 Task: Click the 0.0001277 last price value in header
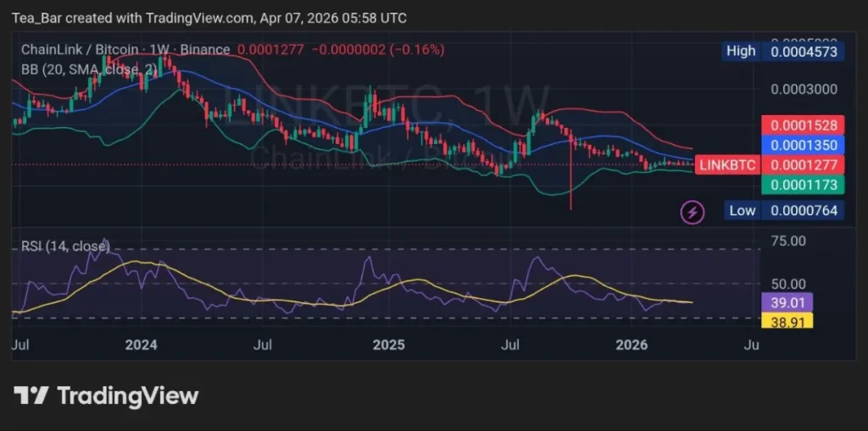coord(270,50)
